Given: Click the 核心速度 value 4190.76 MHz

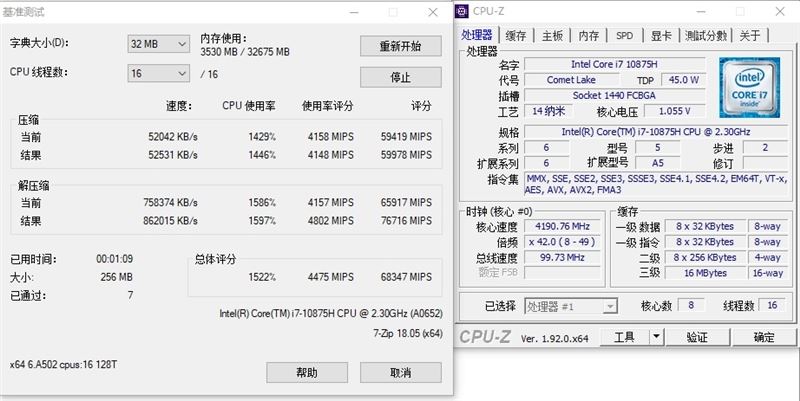Looking at the screenshot, I should [x=562, y=227].
